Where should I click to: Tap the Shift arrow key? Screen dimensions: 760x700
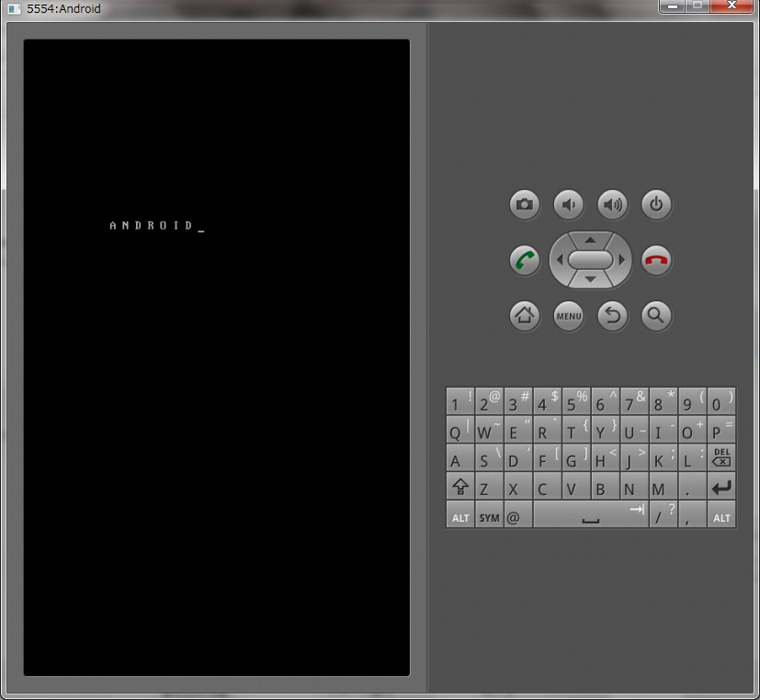460,486
